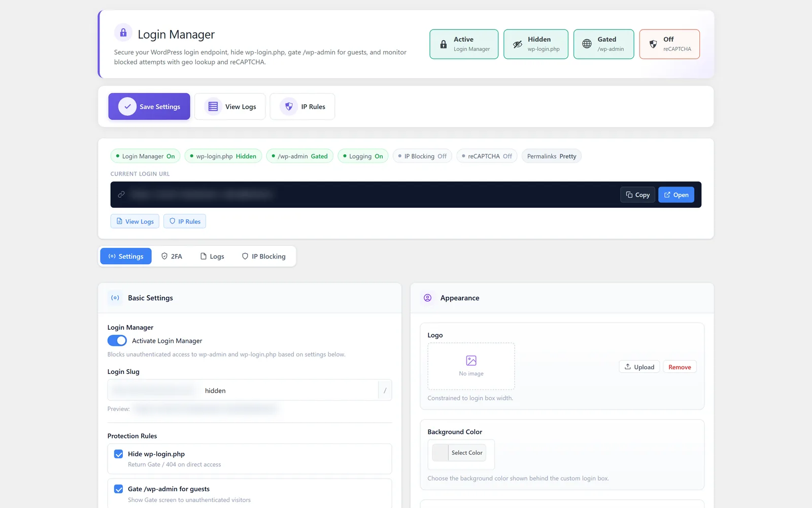Viewport: 812px width, 508px height.
Task: Click the Off reCAPTCHA status card
Action: tap(669, 44)
